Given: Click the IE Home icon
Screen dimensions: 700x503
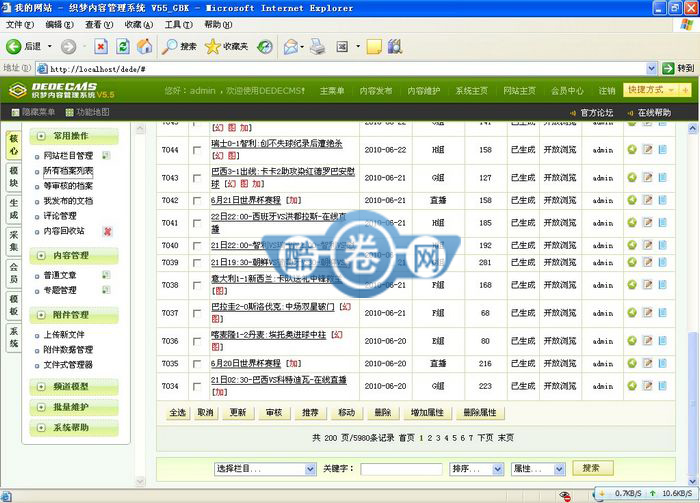Looking at the screenshot, I should coord(144,46).
